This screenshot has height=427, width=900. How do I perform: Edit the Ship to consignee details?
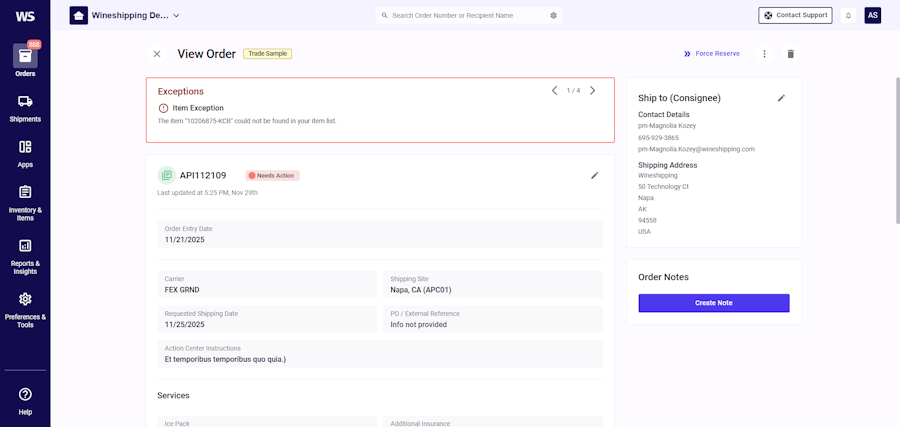coord(781,98)
